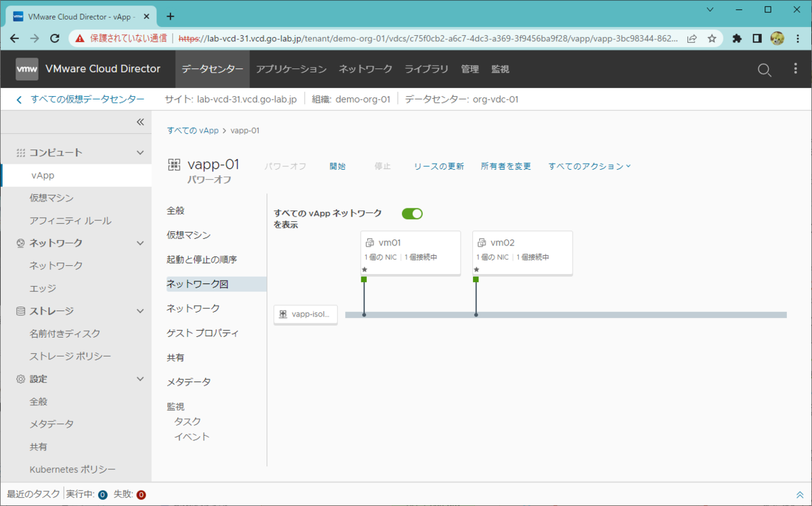Screen dimensions: 812x506
Task: Open ネットワーク top menu
Action: tap(365, 69)
